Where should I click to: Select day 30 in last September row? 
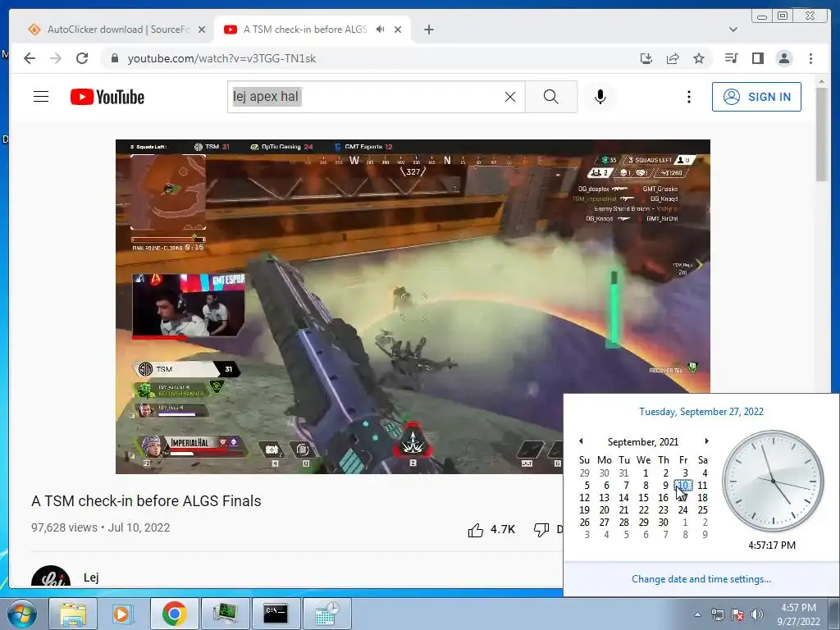point(663,523)
